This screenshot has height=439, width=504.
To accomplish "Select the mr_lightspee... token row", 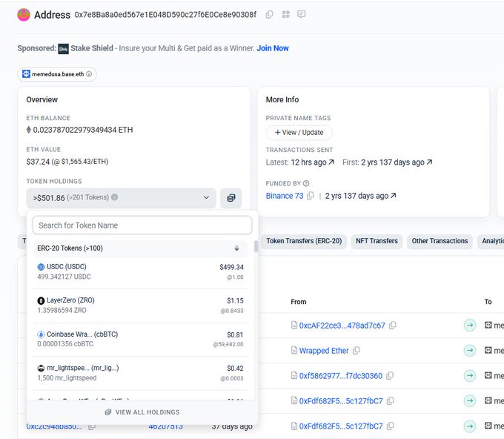I will click(x=141, y=373).
